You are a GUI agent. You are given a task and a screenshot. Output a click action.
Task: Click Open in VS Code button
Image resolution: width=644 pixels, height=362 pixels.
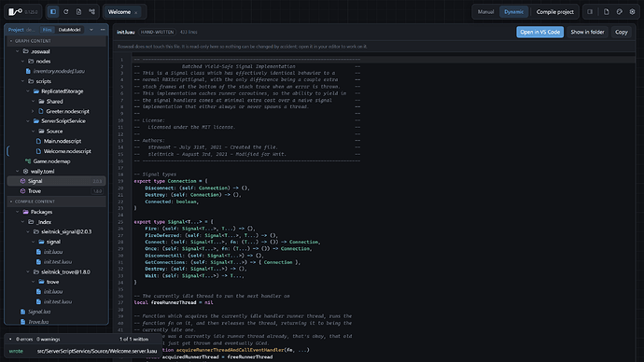pyautogui.click(x=539, y=32)
